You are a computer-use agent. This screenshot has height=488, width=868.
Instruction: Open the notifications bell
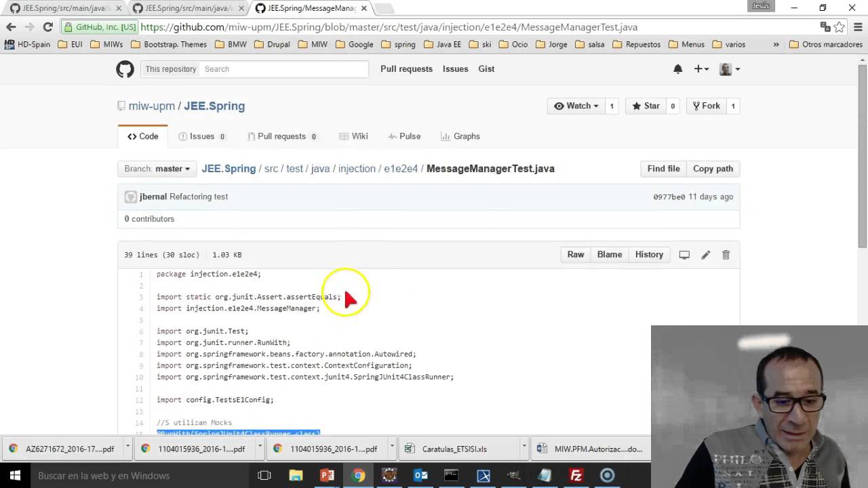pyautogui.click(x=677, y=69)
